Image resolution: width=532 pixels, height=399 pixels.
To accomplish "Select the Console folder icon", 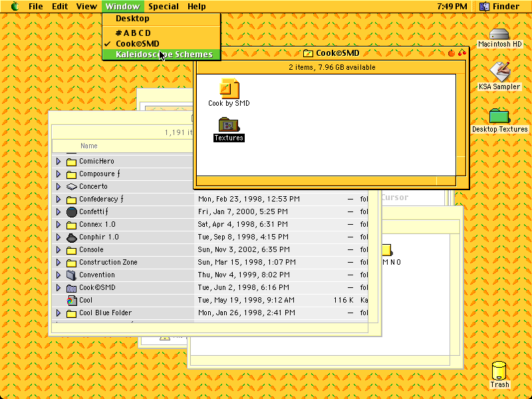I will coord(71,251).
